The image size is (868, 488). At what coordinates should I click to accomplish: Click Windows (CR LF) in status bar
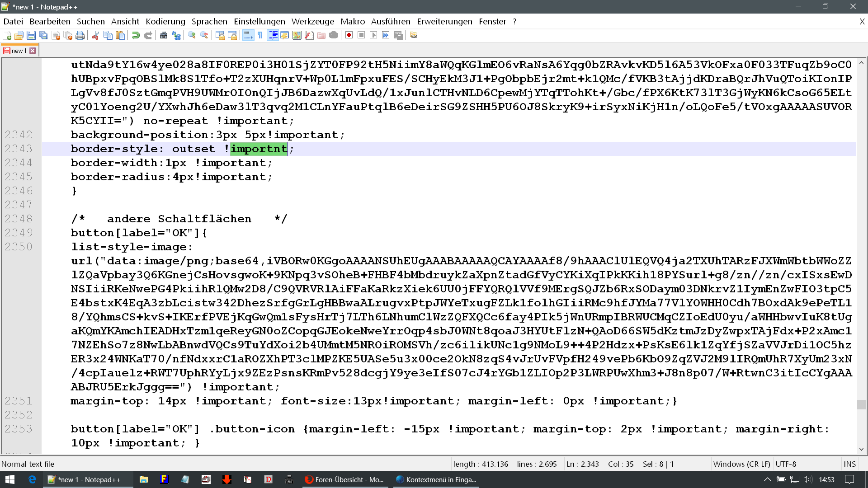point(741,464)
